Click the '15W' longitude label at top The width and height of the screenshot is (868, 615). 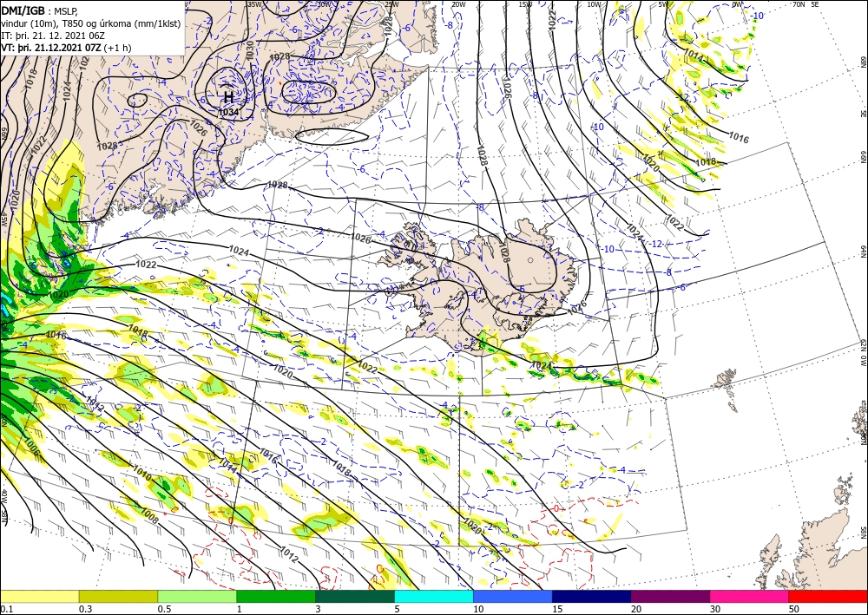tap(526, 4)
